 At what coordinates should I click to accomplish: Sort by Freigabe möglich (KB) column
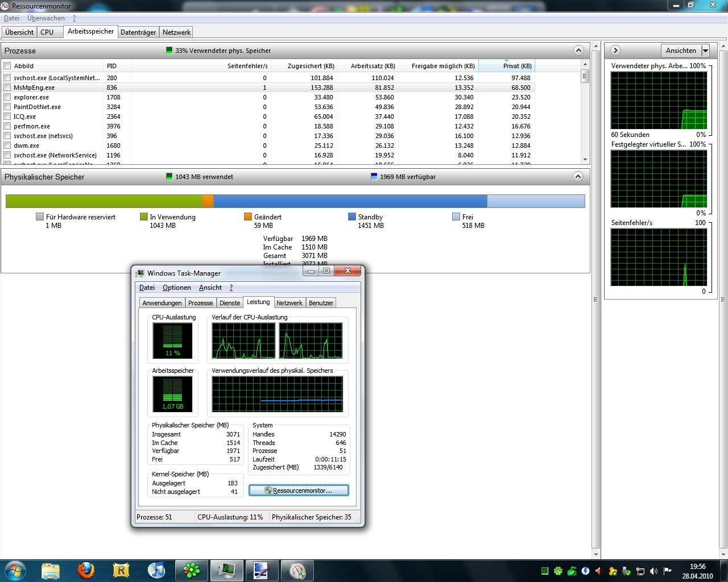pyautogui.click(x=439, y=66)
